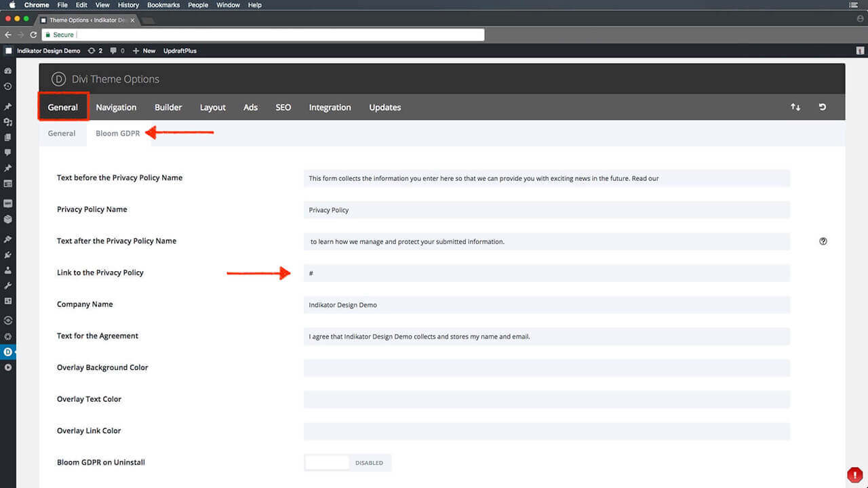Open the Apple menu icon

tap(12, 5)
